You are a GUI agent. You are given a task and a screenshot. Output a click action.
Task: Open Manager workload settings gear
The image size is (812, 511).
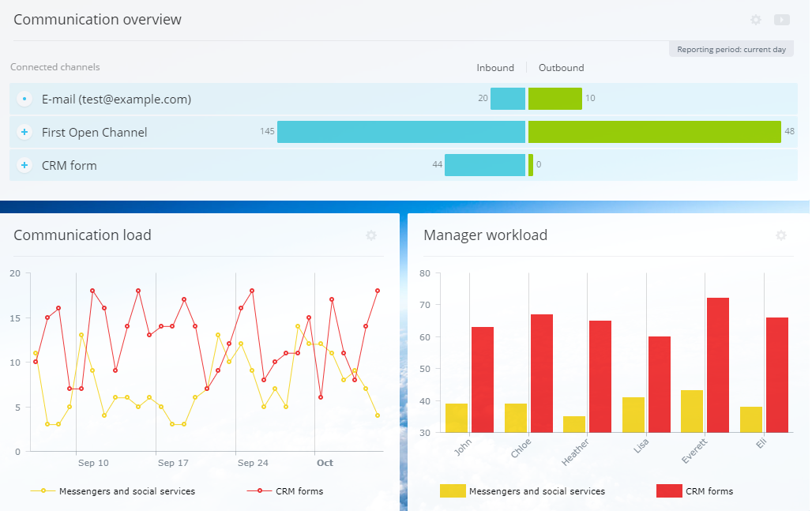(781, 235)
